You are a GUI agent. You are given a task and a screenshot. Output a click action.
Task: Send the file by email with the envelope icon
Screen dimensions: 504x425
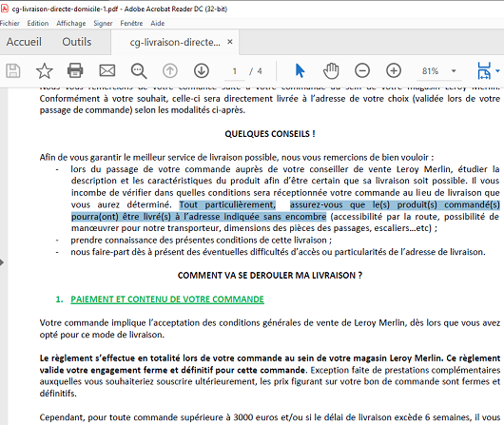point(107,70)
